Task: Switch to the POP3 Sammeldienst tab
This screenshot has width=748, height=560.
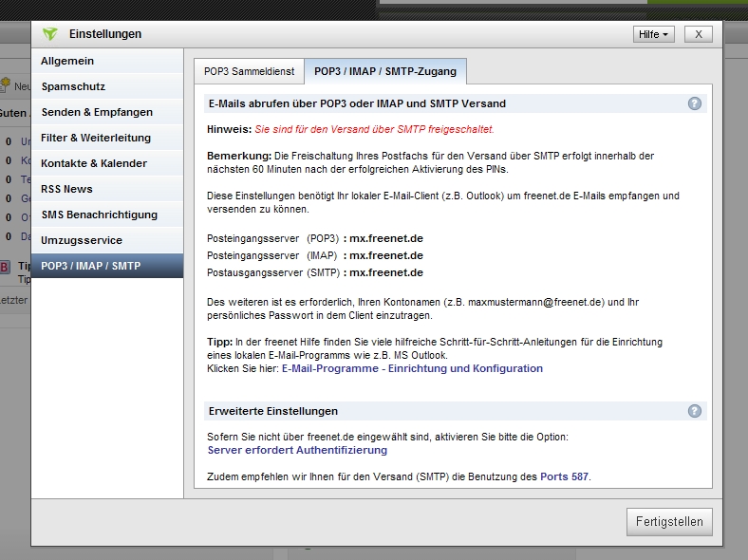Action: click(x=249, y=71)
